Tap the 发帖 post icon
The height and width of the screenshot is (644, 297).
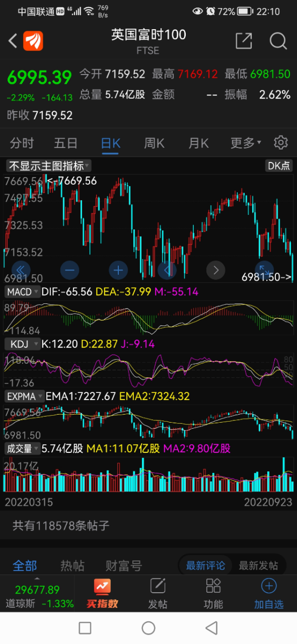coord(158,594)
